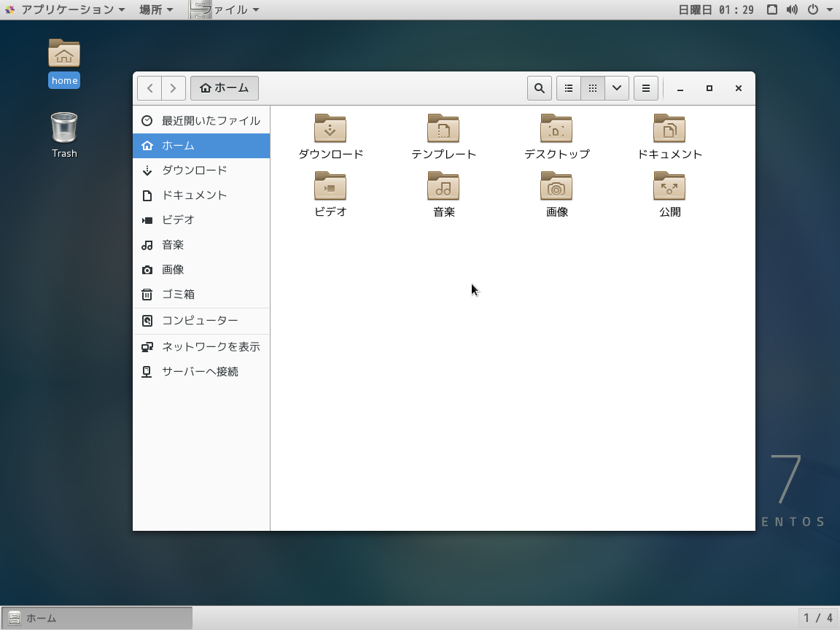Open the 場所 menu
Image resolution: width=840 pixels, height=630 pixels.
pos(156,9)
